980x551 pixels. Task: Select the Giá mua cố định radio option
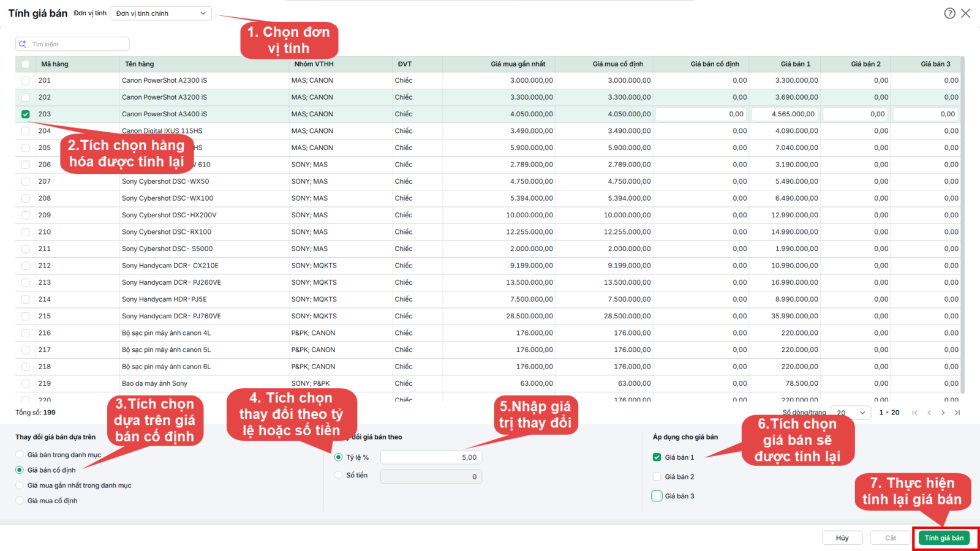click(x=20, y=501)
